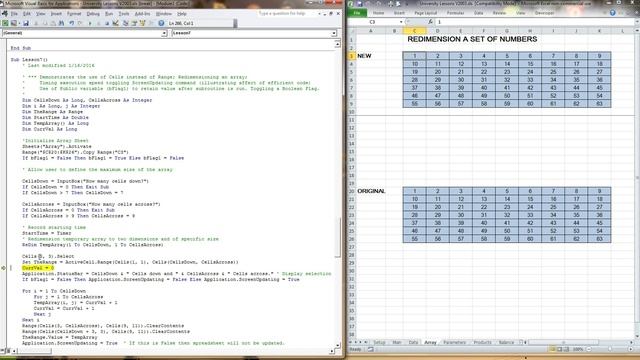Switch to Home ribbon tab in Excel
Image resolution: width=640 pixels, height=360 pixels.
[x=378, y=13]
